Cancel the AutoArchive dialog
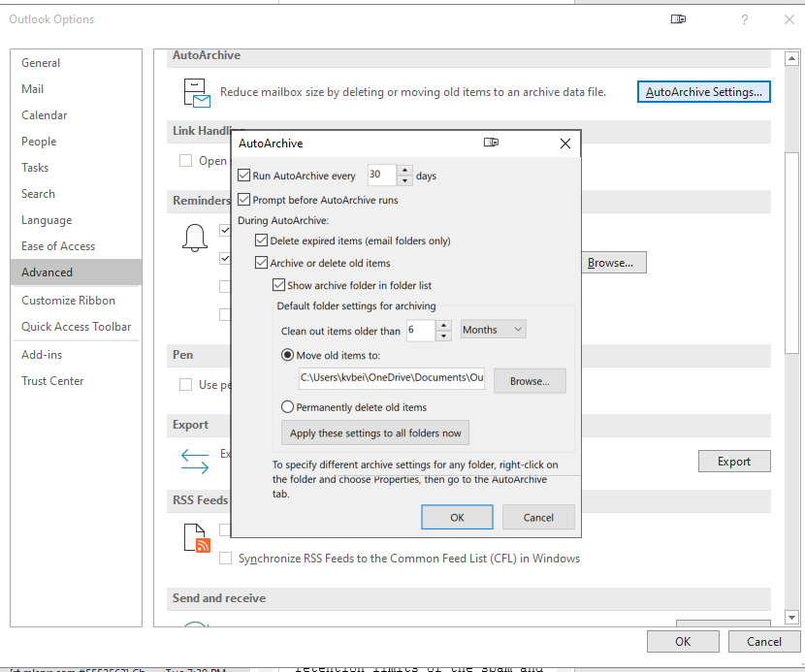This screenshot has height=672, width=805. pyautogui.click(x=538, y=517)
